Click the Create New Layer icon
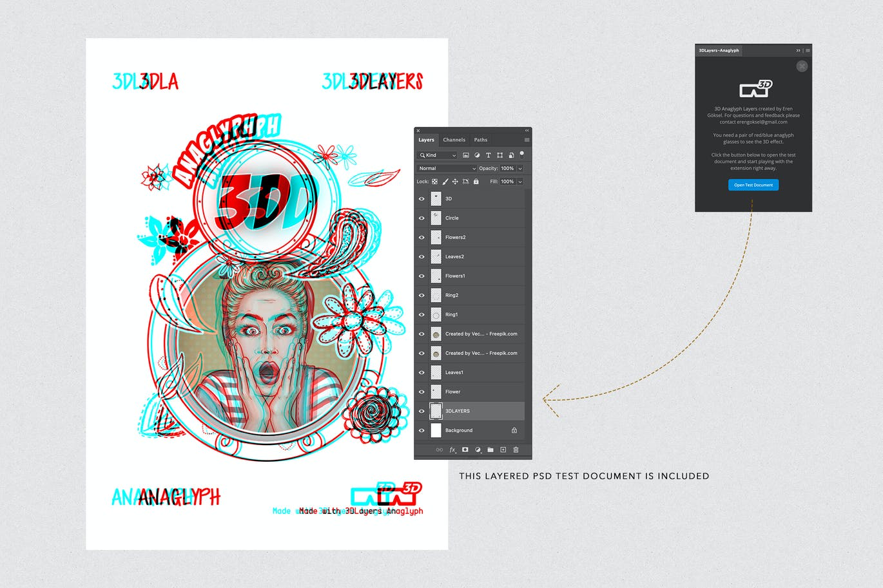 point(503,450)
